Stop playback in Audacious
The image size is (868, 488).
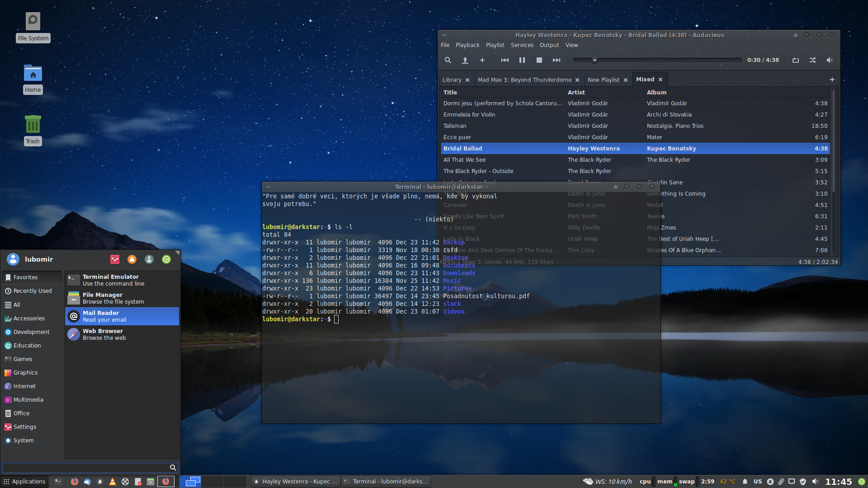click(539, 60)
